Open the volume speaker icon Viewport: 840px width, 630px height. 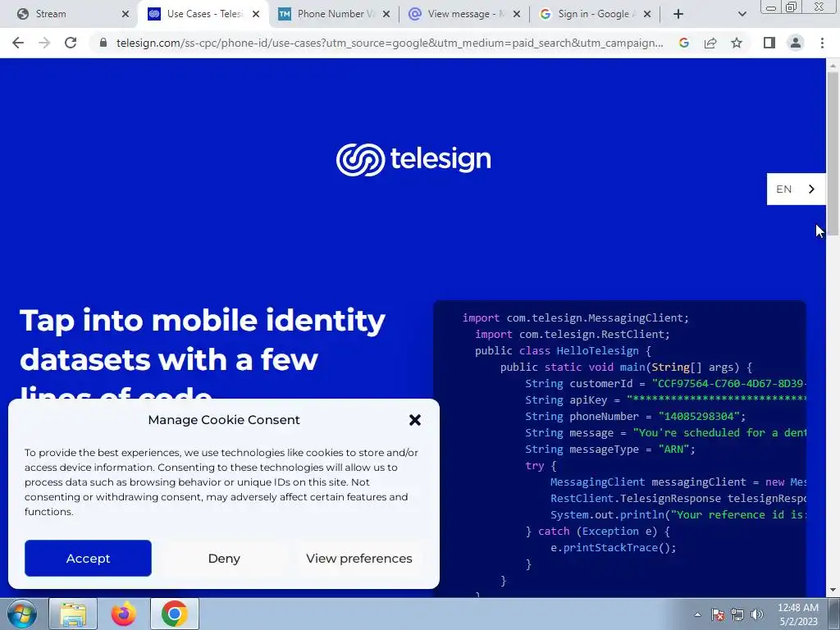(756, 614)
